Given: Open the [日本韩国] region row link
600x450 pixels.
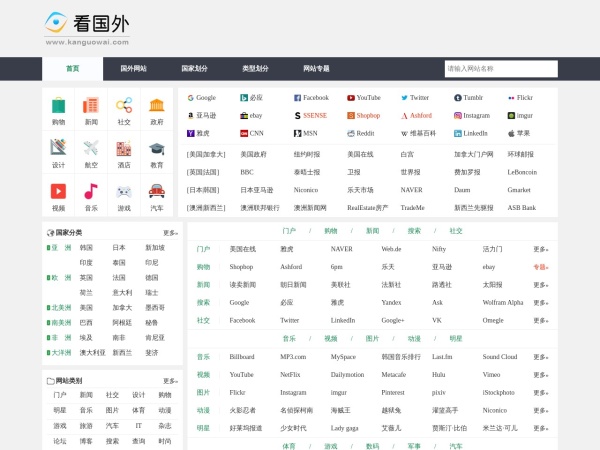Looking at the screenshot, I should click(203, 190).
